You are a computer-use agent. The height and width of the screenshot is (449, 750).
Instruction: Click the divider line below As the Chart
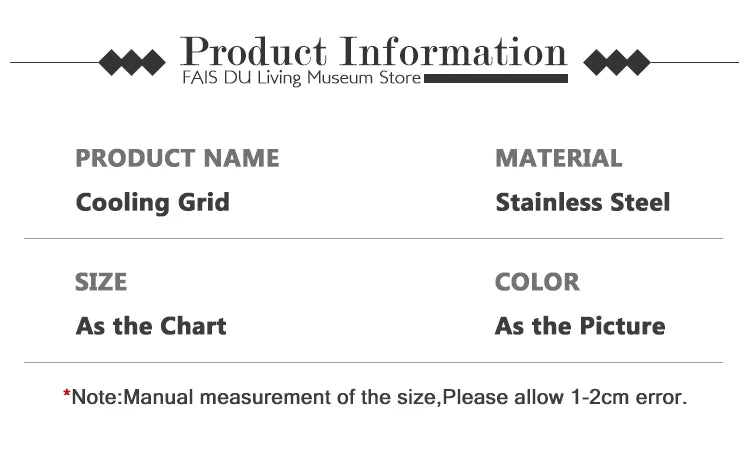(x=374, y=362)
